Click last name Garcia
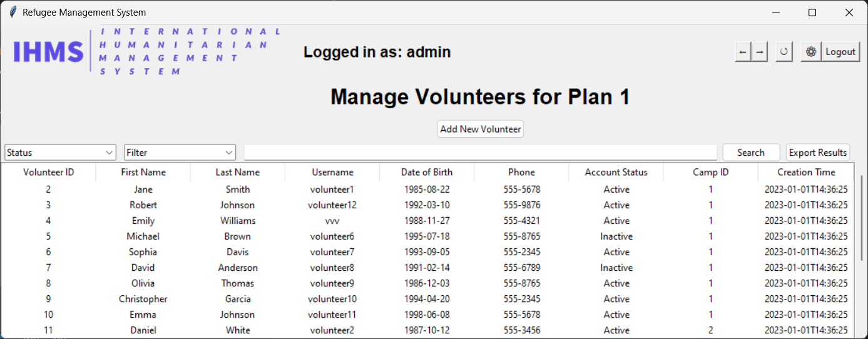The height and width of the screenshot is (339, 868). point(238,299)
